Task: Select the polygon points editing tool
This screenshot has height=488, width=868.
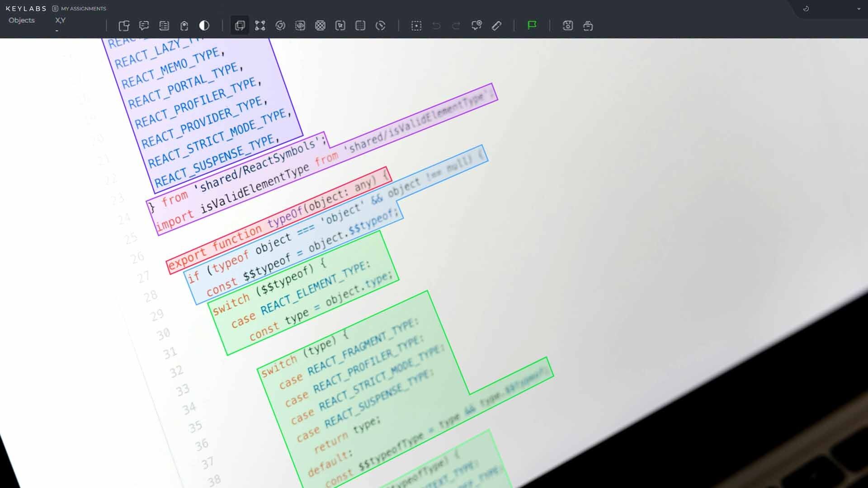Action: pos(260,26)
